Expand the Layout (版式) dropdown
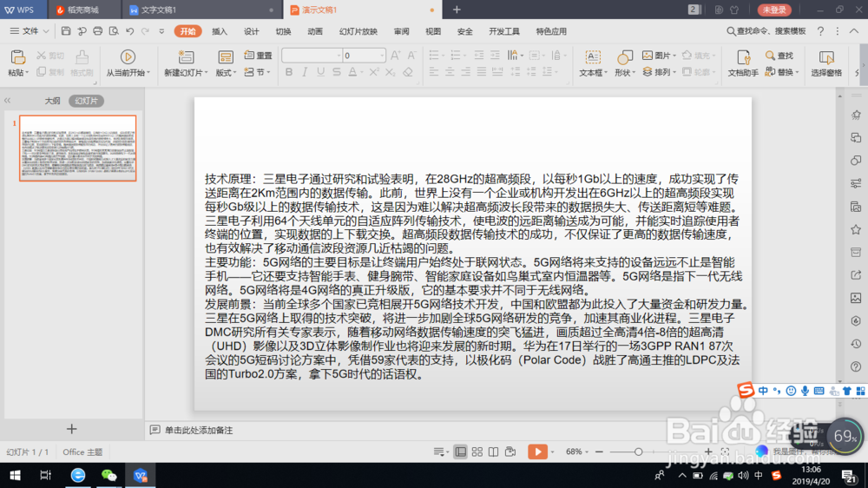 [x=226, y=73]
